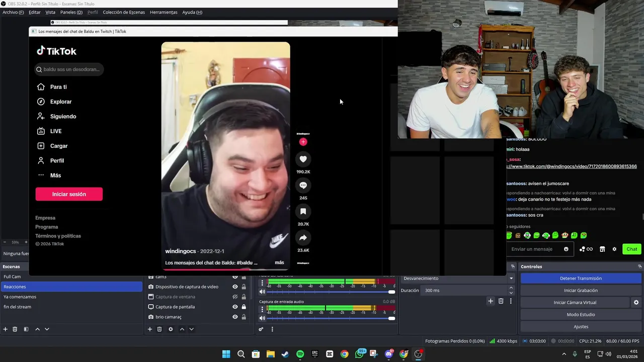644x362 pixels.
Task: Move the selected source down
Action: coord(191,329)
